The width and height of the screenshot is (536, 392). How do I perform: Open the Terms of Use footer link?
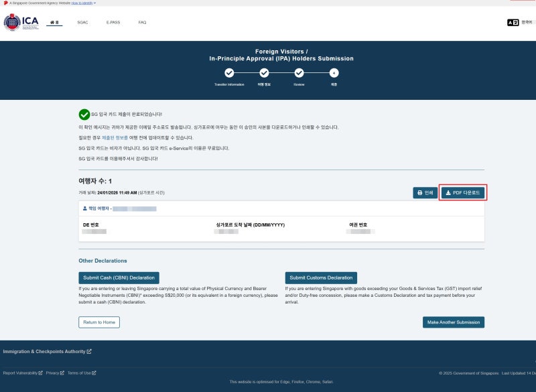[82, 373]
